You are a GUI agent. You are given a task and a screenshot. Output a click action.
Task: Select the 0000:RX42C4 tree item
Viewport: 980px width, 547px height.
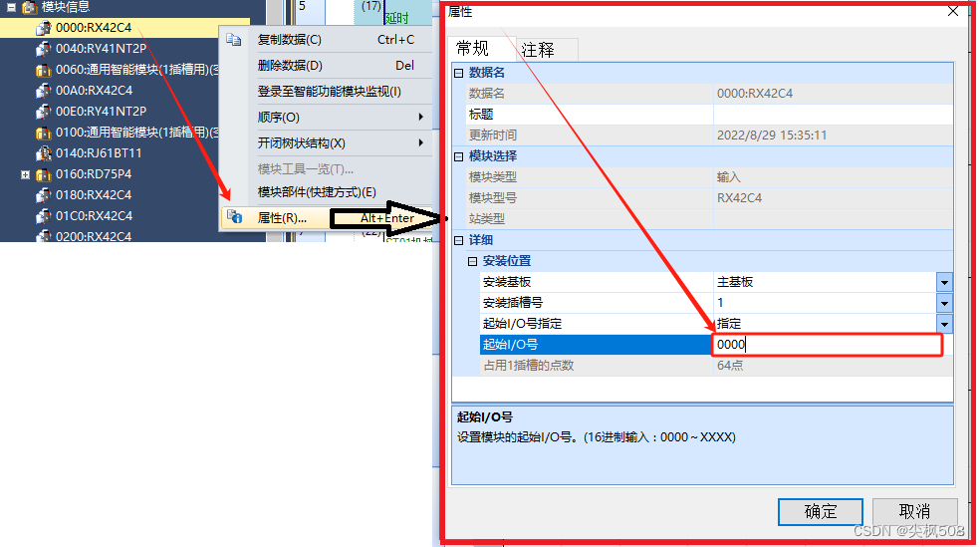pos(94,28)
